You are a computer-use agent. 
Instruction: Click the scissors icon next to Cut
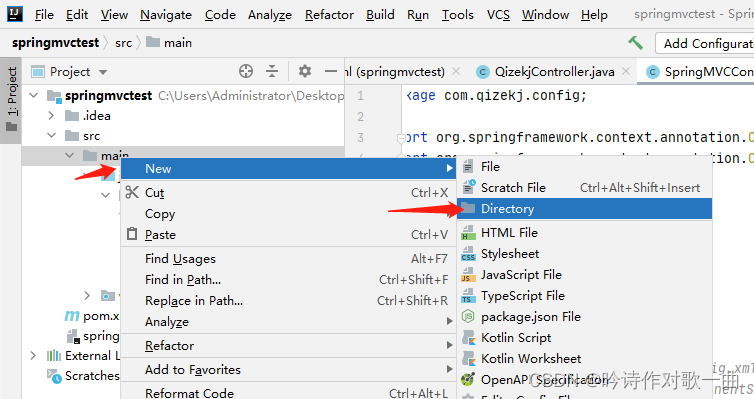click(x=132, y=192)
